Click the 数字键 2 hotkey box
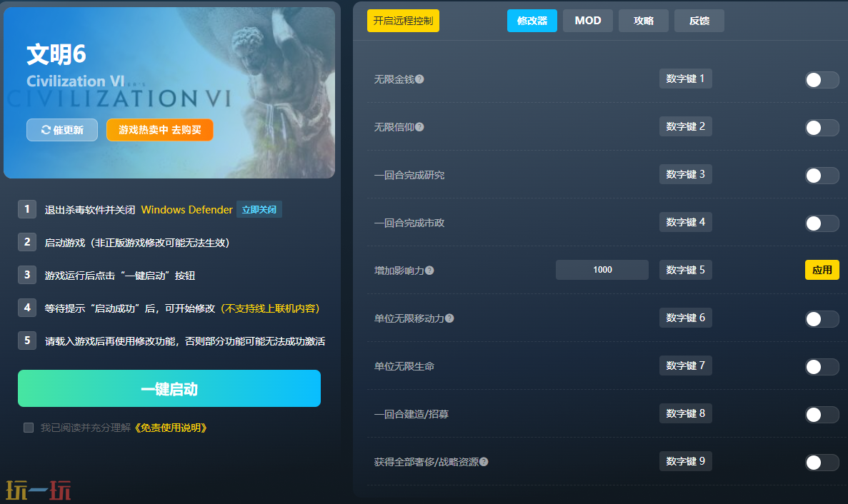 tap(685, 126)
